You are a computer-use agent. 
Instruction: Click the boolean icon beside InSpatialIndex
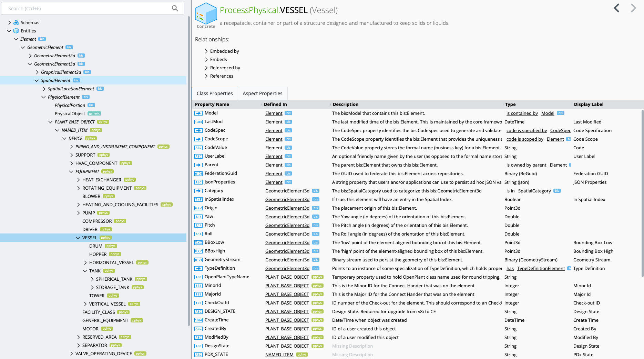[198, 199]
